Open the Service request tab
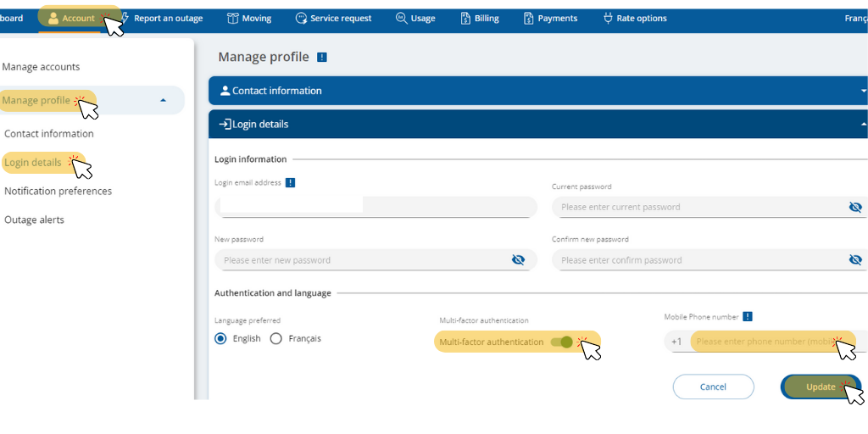Screen dimensions: 868x434 [x=333, y=19]
